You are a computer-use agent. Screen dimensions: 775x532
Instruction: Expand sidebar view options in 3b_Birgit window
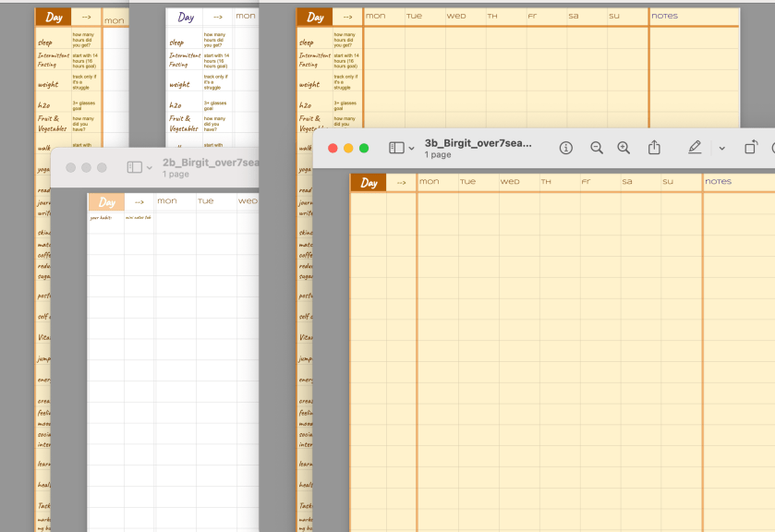click(411, 149)
